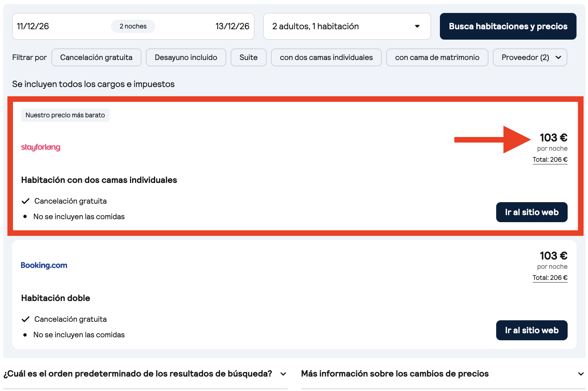Click the 2 noches badge

tap(133, 26)
